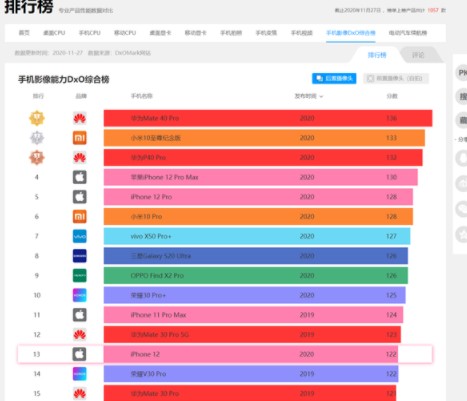Click Apple logo in iPhone 11 Pro Max row
Image resolution: width=467 pixels, height=401 pixels.
pyautogui.click(x=80, y=315)
